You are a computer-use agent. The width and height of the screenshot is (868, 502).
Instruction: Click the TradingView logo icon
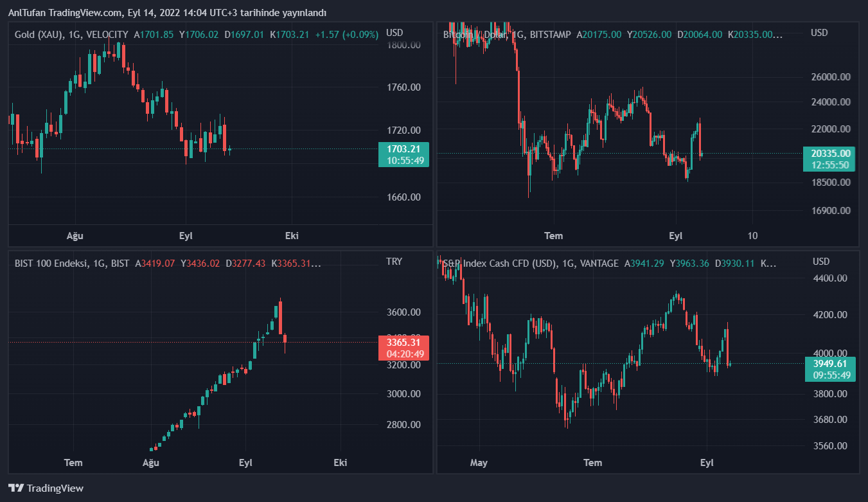tap(16, 488)
